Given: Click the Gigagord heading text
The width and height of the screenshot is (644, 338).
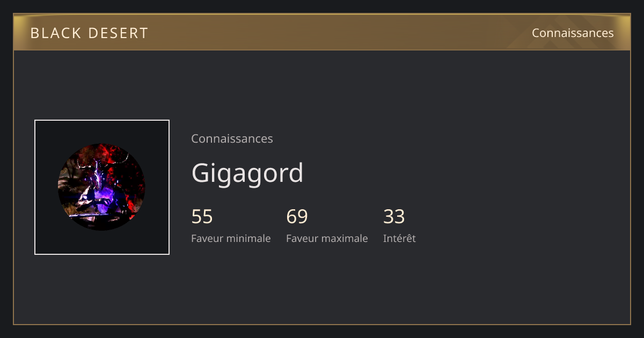Looking at the screenshot, I should coord(247,173).
